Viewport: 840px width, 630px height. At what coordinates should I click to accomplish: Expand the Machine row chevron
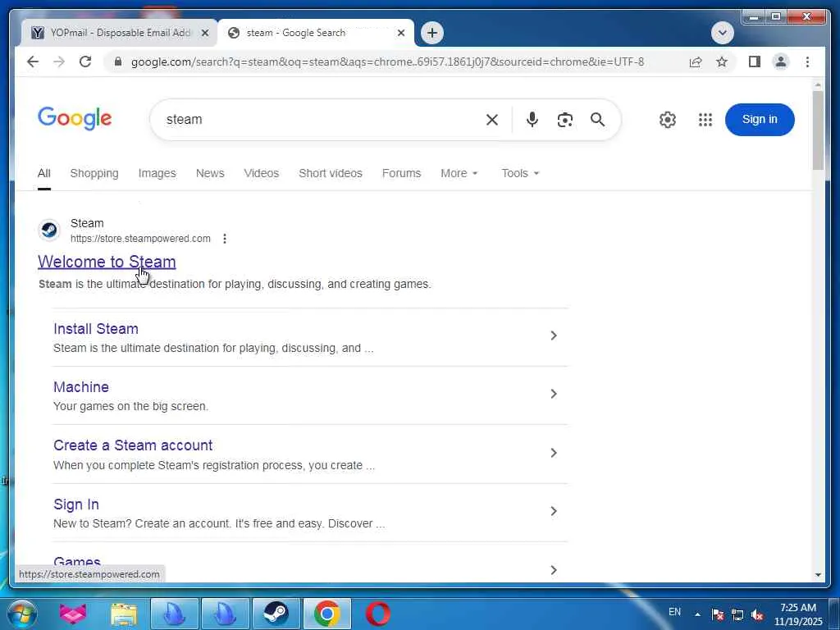coord(554,394)
